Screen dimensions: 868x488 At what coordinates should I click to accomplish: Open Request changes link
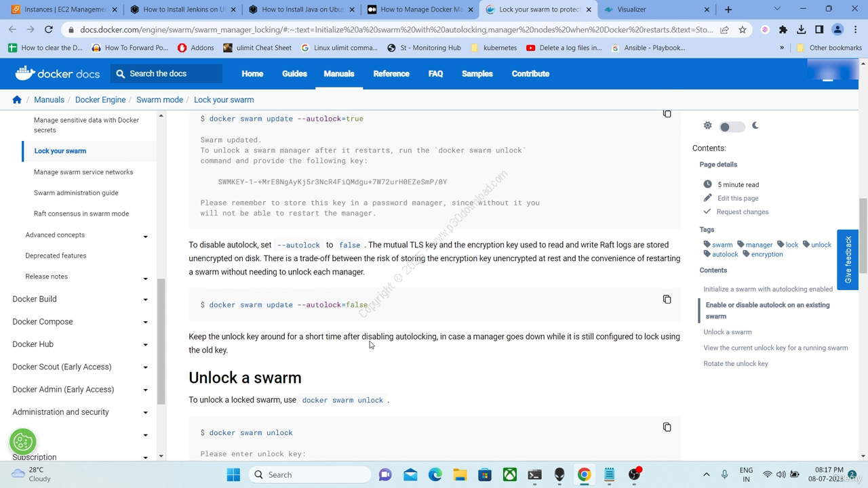coord(743,211)
